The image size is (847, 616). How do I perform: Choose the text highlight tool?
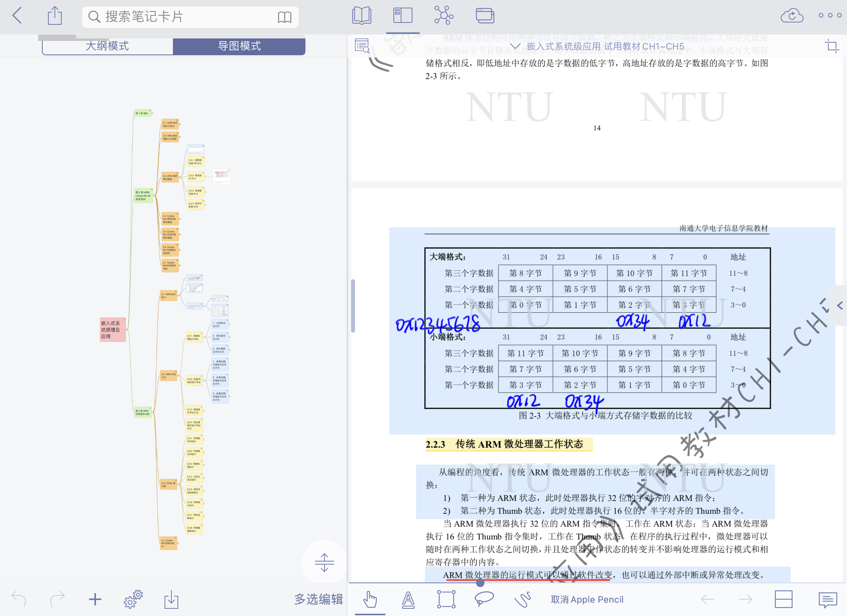point(408,600)
